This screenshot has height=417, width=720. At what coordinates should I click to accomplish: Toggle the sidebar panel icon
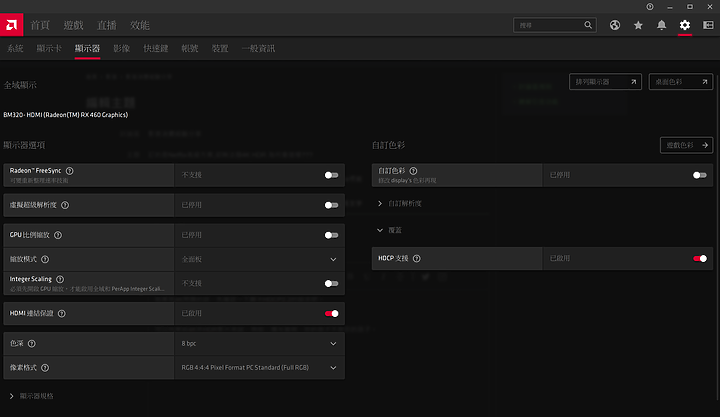tap(708, 25)
